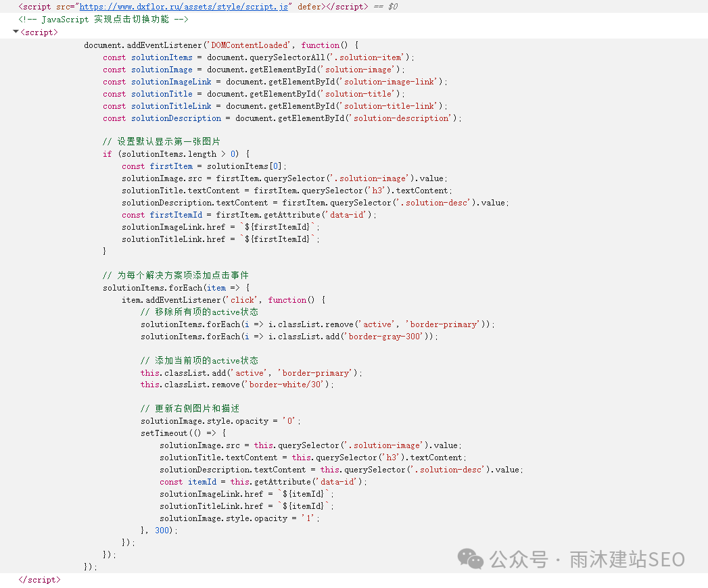Select the opening script tag node
The image size is (708, 588).
pos(39,32)
